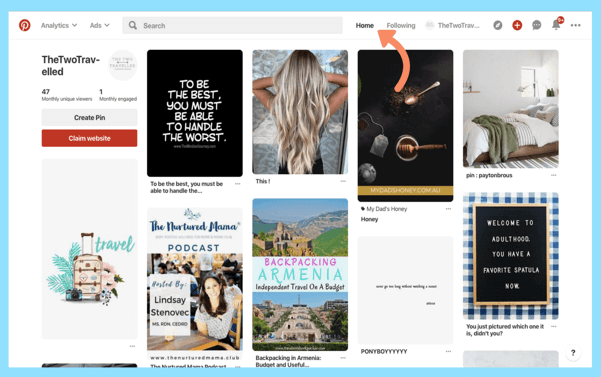Viewport: 601px width, 377px height.
Task: Click the Create Pin button
Action: click(x=89, y=118)
